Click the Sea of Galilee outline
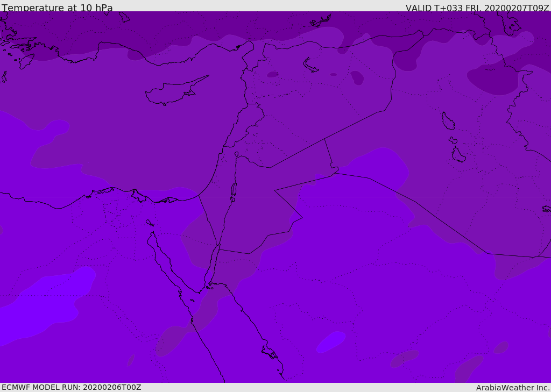The image size is (551, 392). pyautogui.click(x=236, y=154)
